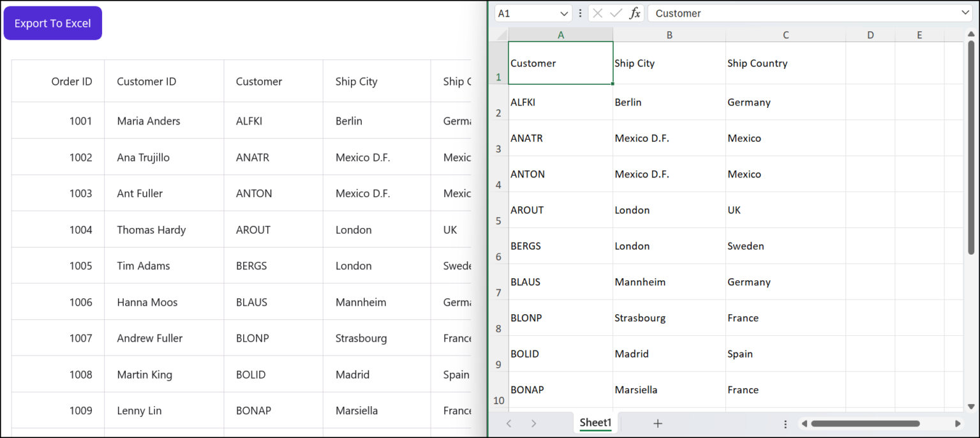The height and width of the screenshot is (438, 980).
Task: Expand the formula bar with its chevron
Action: (966, 13)
